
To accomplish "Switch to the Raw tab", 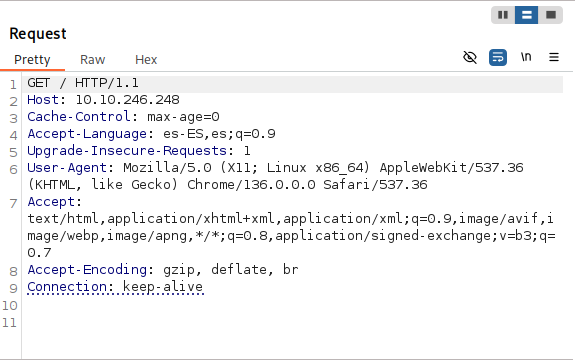I will click(x=92, y=60).
